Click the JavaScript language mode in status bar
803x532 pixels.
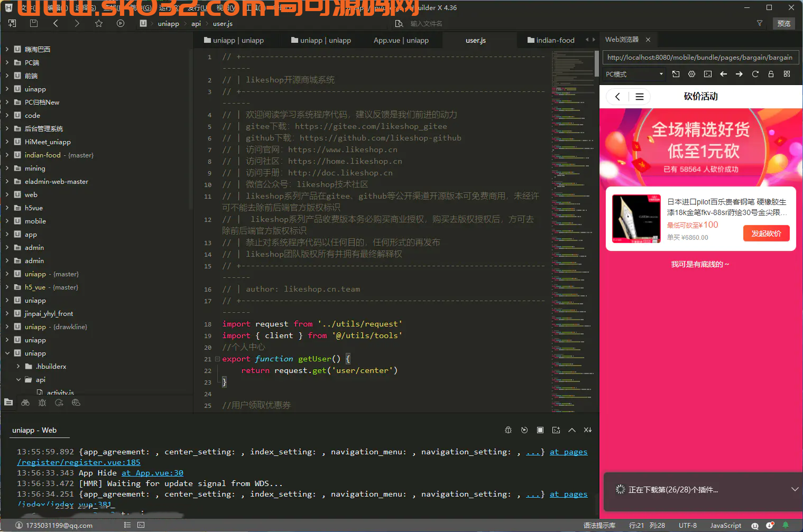pyautogui.click(x=725, y=525)
